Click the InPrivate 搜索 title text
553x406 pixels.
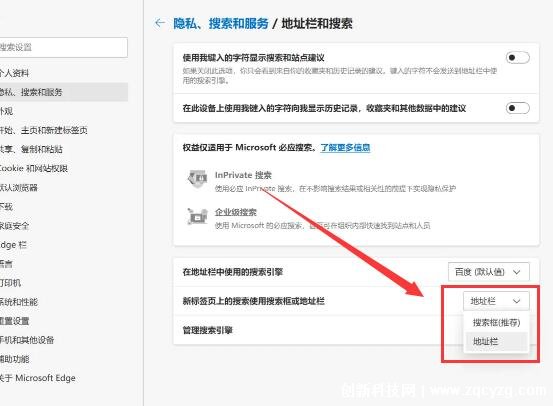(243, 175)
